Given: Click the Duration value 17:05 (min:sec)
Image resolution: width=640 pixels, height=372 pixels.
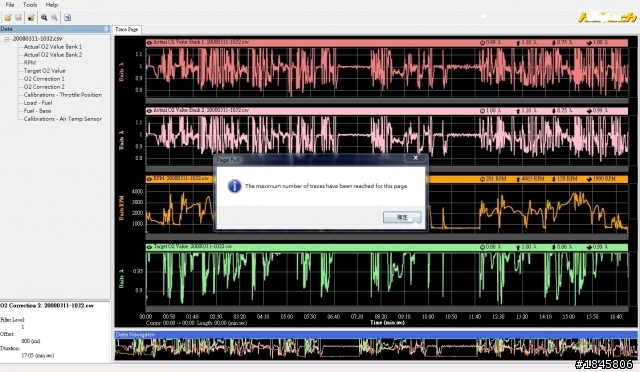Looking at the screenshot, I should [x=38, y=356].
